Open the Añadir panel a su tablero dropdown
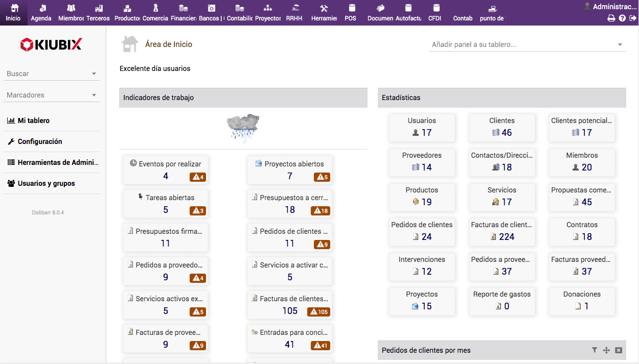 [620, 45]
